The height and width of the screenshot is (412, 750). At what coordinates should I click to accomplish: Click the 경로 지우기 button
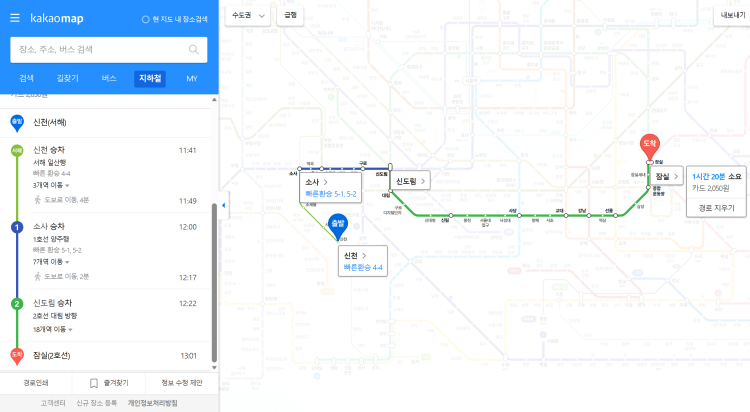click(716, 207)
